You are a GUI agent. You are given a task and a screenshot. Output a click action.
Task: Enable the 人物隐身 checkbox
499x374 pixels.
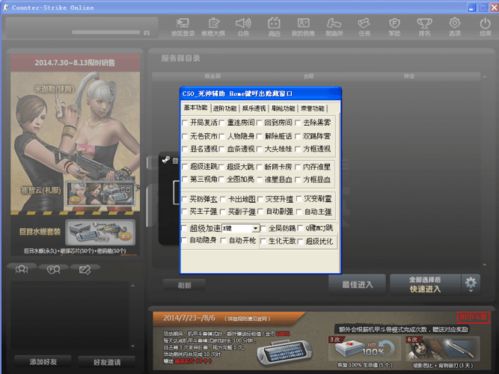point(222,136)
